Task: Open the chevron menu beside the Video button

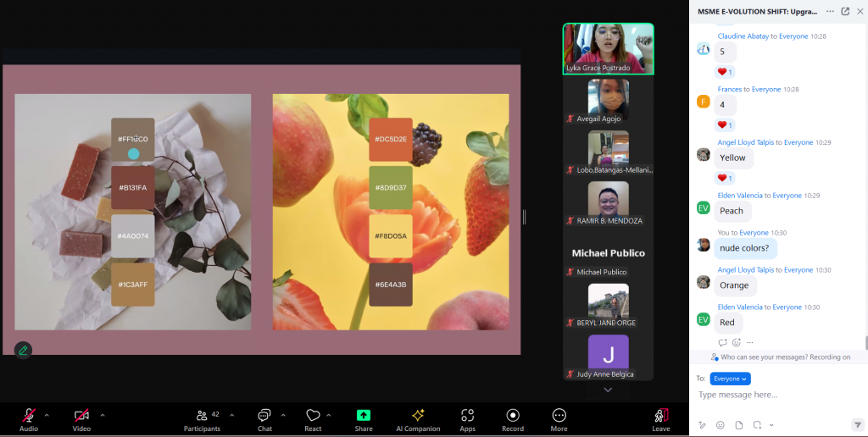Action: coord(103,415)
